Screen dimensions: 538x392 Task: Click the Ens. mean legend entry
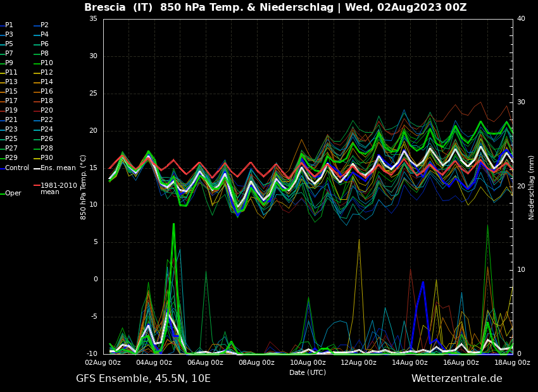[x=54, y=168]
